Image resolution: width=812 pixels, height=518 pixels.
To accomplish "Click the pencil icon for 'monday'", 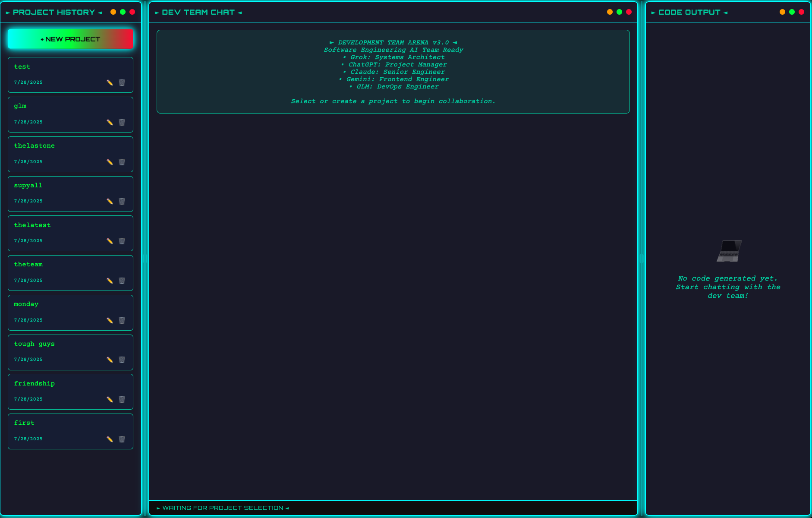I will 110,320.
